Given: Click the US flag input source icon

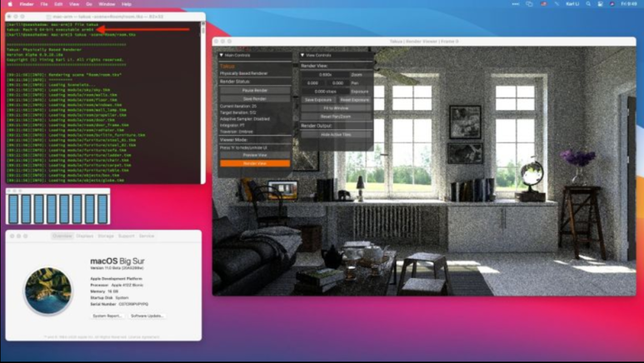Looking at the screenshot, I should pyautogui.click(x=543, y=4).
